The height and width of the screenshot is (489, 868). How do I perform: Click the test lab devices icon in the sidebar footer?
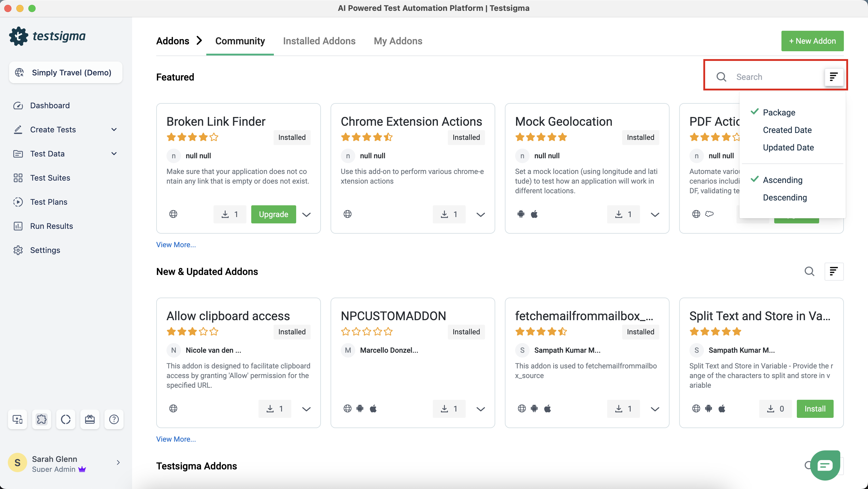17,419
